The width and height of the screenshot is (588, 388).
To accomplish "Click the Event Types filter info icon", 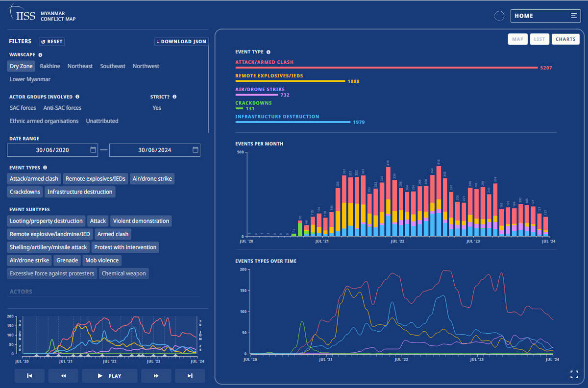I will [45, 168].
